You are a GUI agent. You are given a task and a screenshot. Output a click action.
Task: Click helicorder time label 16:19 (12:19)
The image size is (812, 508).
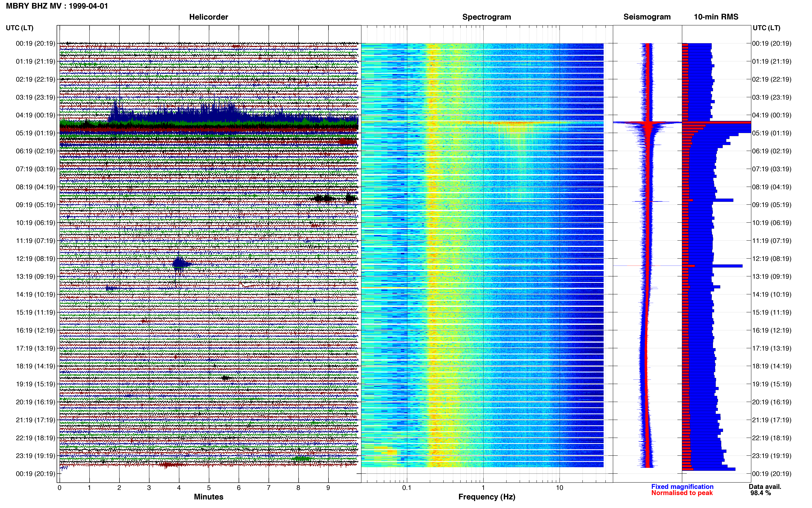click(36, 330)
